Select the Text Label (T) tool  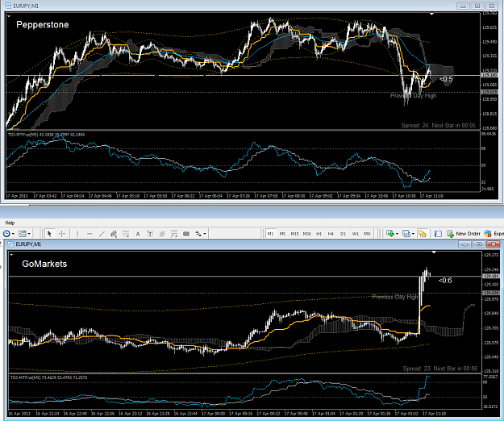150,234
